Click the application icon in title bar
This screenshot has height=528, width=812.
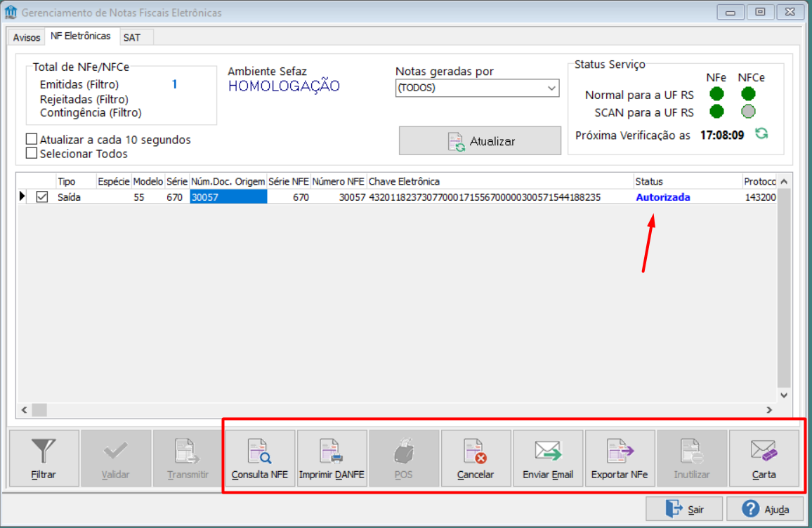[x=11, y=12]
